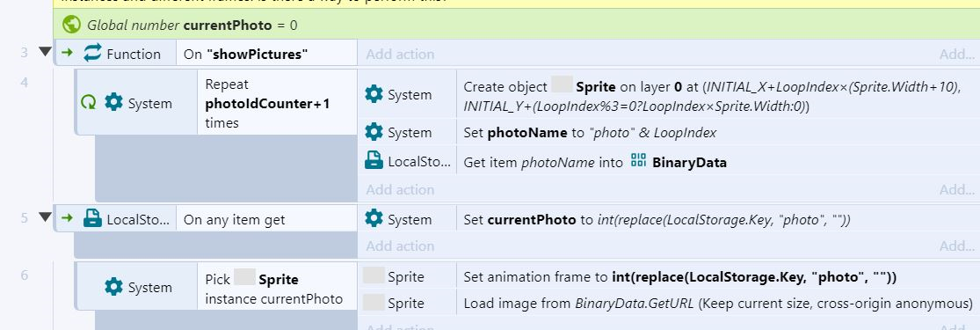Image resolution: width=980 pixels, height=330 pixels.
Task: Click the gear icon on Set currentPhoto action
Action: (x=374, y=219)
